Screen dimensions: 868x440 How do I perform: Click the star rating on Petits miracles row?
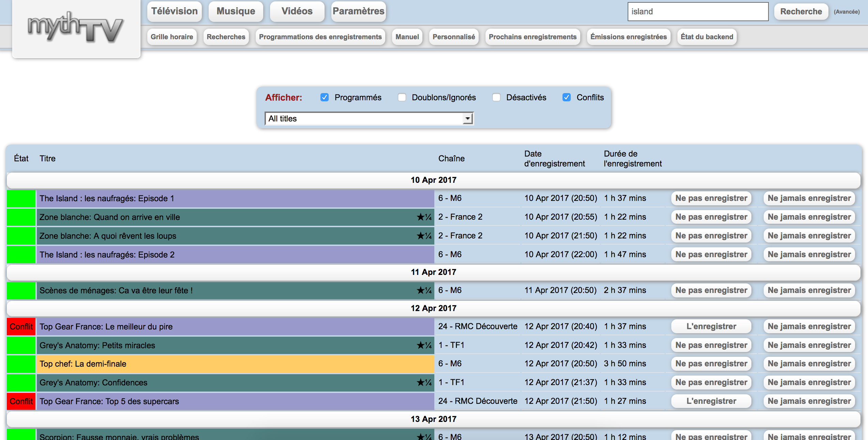click(x=424, y=346)
